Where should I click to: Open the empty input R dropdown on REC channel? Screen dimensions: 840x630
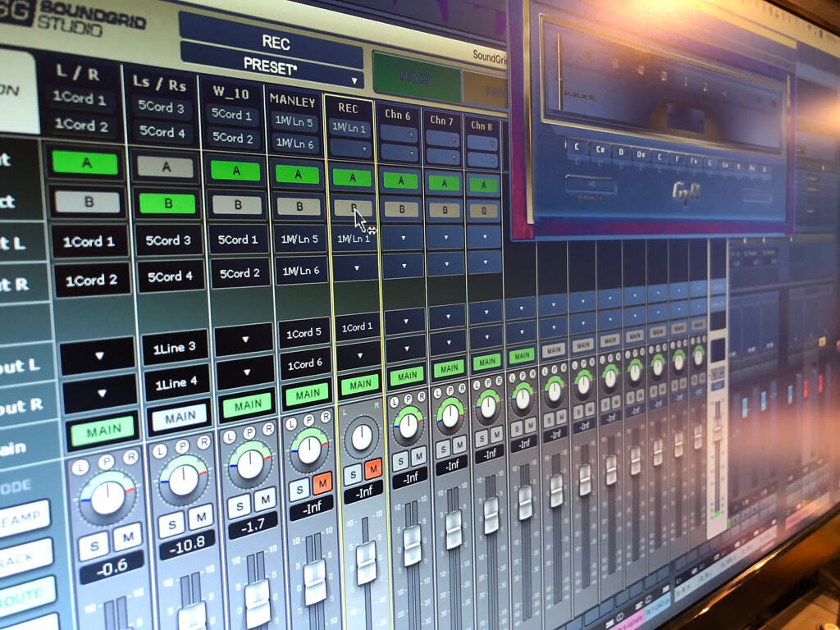(356, 267)
